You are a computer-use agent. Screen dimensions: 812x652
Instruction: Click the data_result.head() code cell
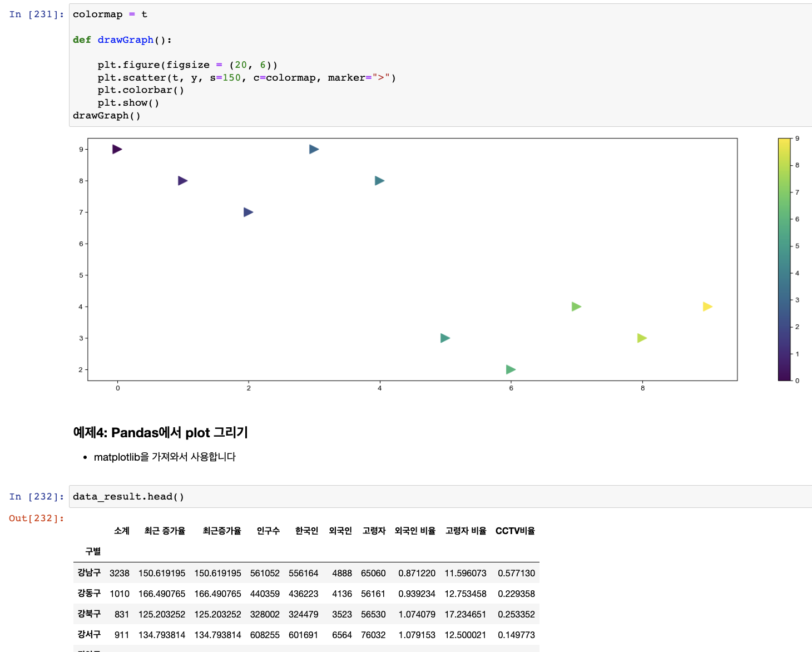point(440,497)
